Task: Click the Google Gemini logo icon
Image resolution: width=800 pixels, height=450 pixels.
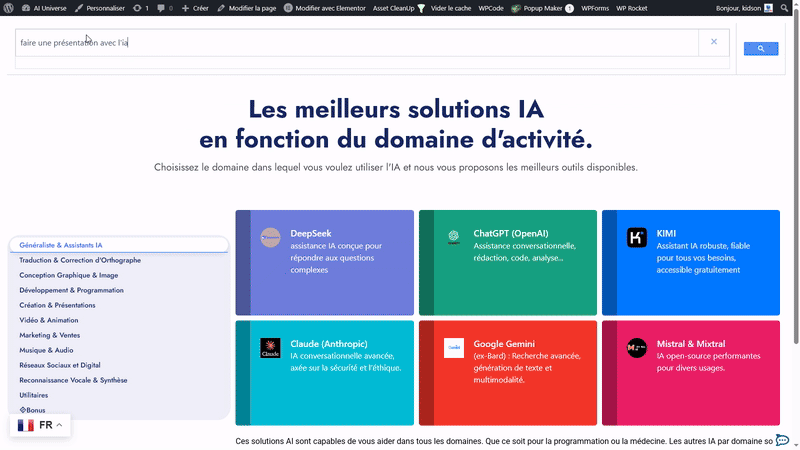Action: 454,348
